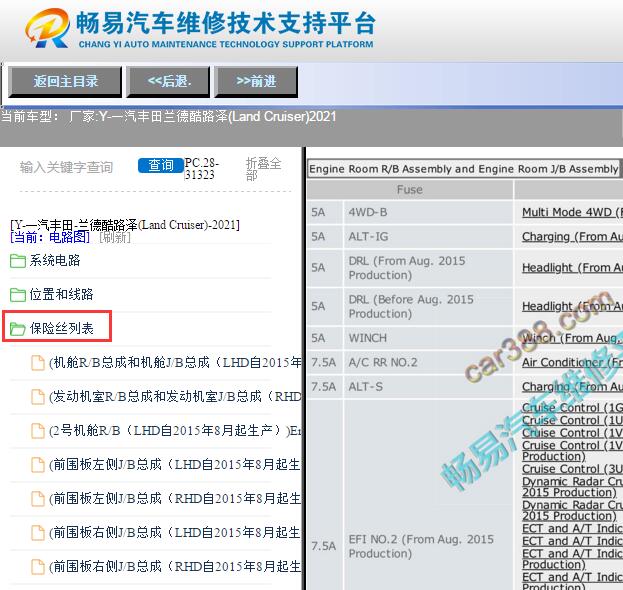Click document icon for 前围板右侧J/B总成 LHD
This screenshot has width=623, height=590.
[38, 532]
